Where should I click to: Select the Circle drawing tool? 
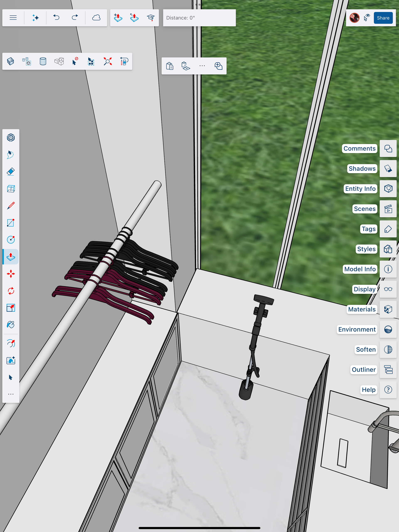[x=11, y=240]
